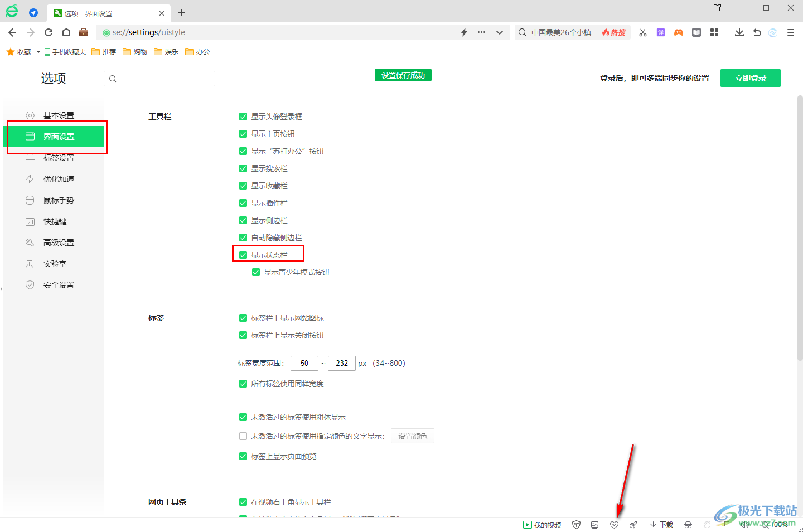The width and height of the screenshot is (803, 532).
Task: Toggle 显示头像登录框 checkbox
Action: 243,117
